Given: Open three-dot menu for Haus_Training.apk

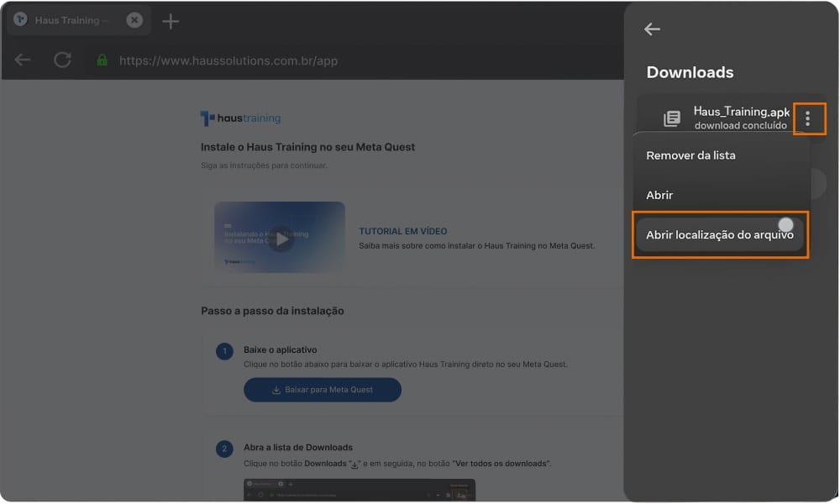Looking at the screenshot, I should pyautogui.click(x=808, y=118).
